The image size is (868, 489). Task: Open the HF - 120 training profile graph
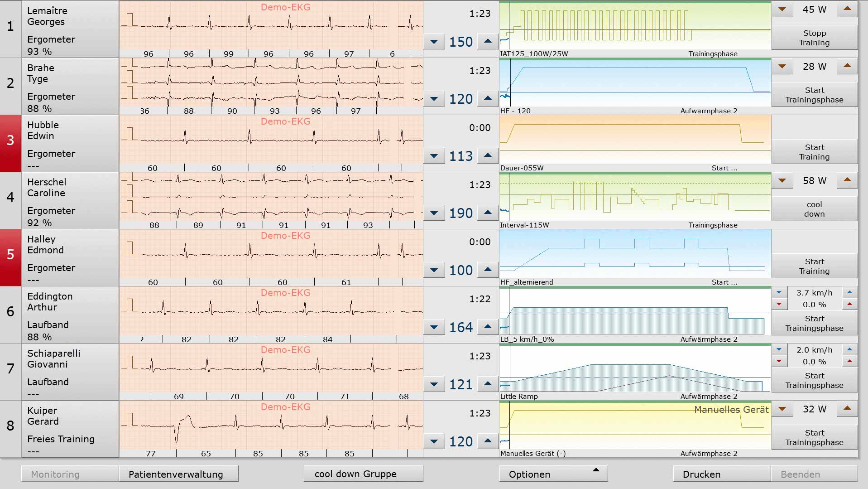point(635,83)
